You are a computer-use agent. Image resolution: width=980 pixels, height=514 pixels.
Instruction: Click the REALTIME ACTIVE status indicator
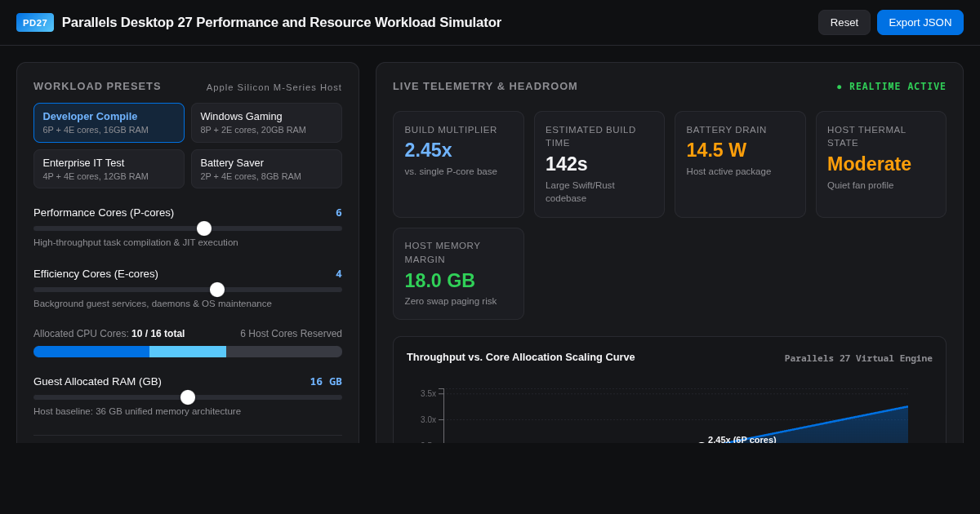pyautogui.click(x=891, y=86)
